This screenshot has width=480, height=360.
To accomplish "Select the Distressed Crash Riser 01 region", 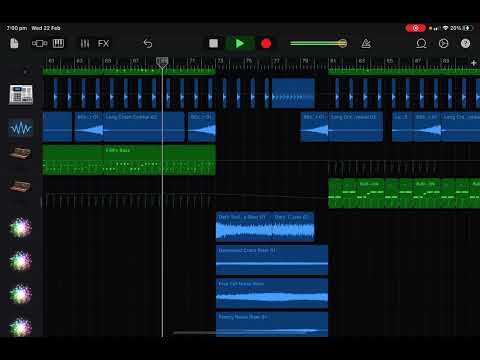I will tap(272, 260).
